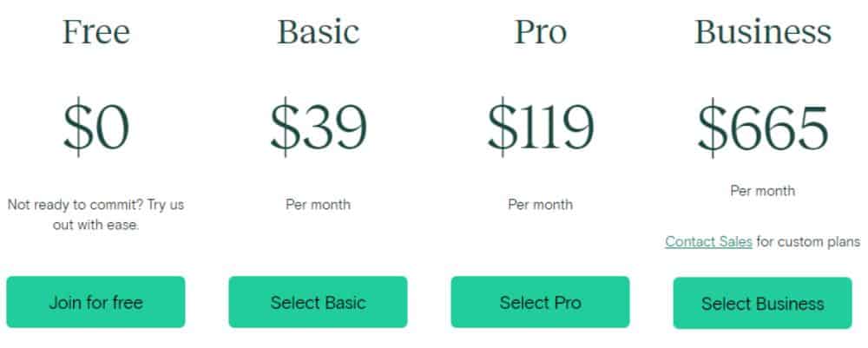Viewport: 868px width, 348px height.
Task: Open the Contact Sales link
Action: pyautogui.click(x=708, y=242)
